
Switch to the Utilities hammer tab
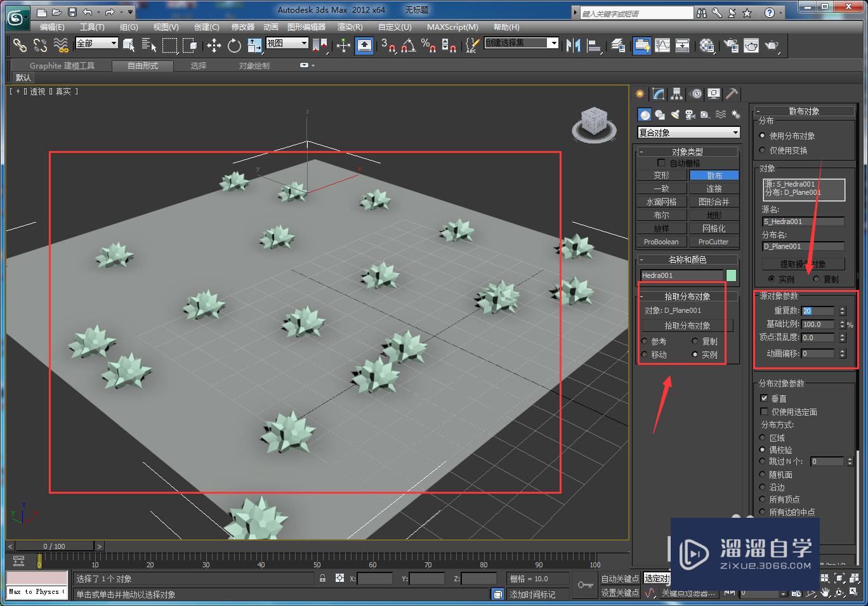[x=732, y=94]
